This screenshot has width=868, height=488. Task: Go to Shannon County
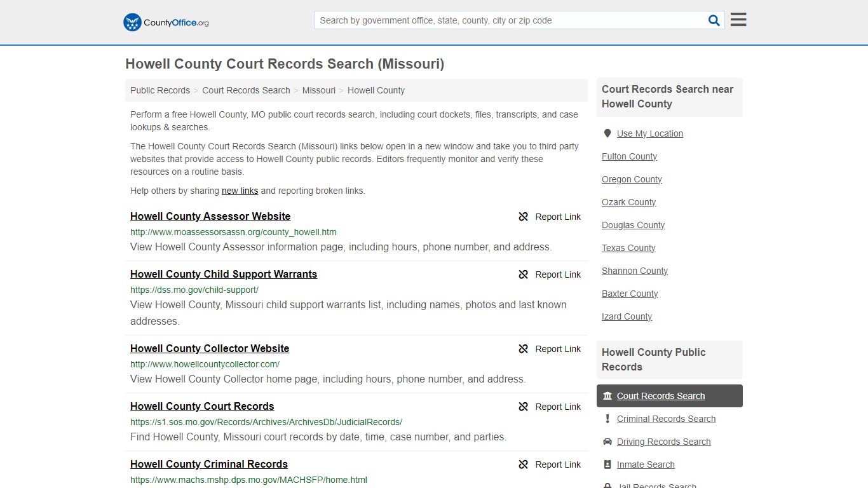pyautogui.click(x=635, y=271)
